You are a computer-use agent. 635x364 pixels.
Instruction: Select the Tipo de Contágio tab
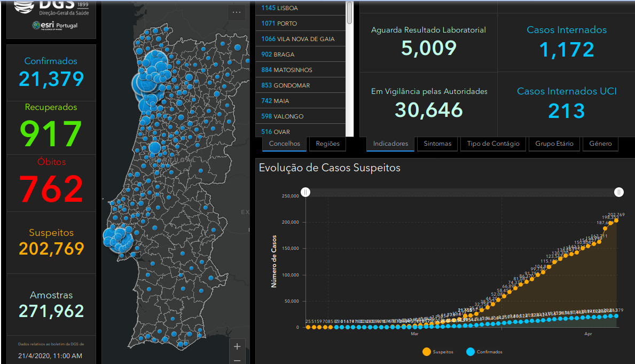pos(493,144)
